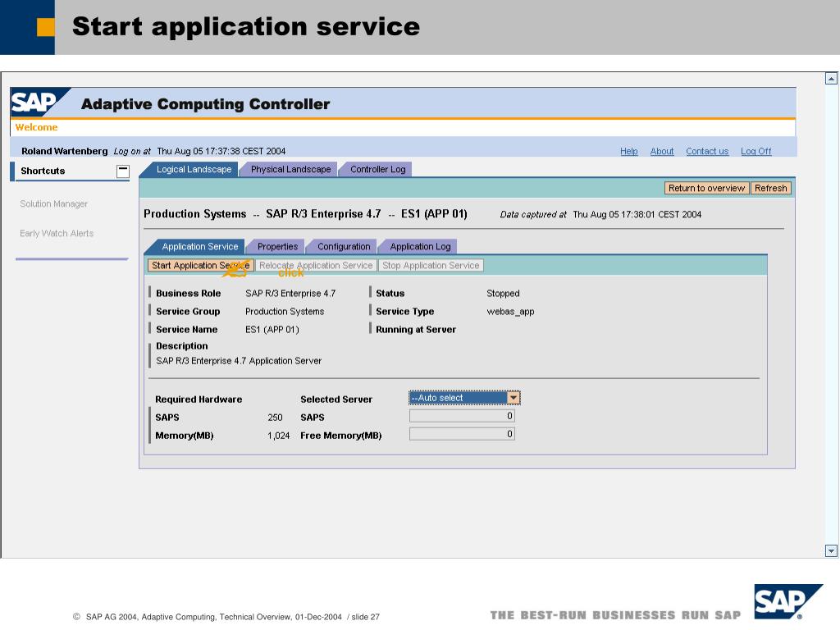Click the required SAPS value '250'
840x630 pixels.
(x=275, y=418)
